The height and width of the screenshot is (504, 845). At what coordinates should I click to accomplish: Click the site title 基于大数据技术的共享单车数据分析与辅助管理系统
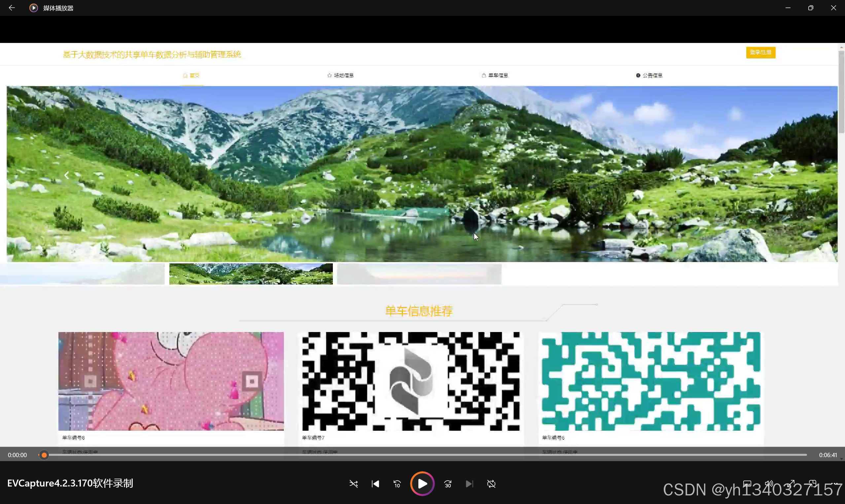pyautogui.click(x=152, y=55)
